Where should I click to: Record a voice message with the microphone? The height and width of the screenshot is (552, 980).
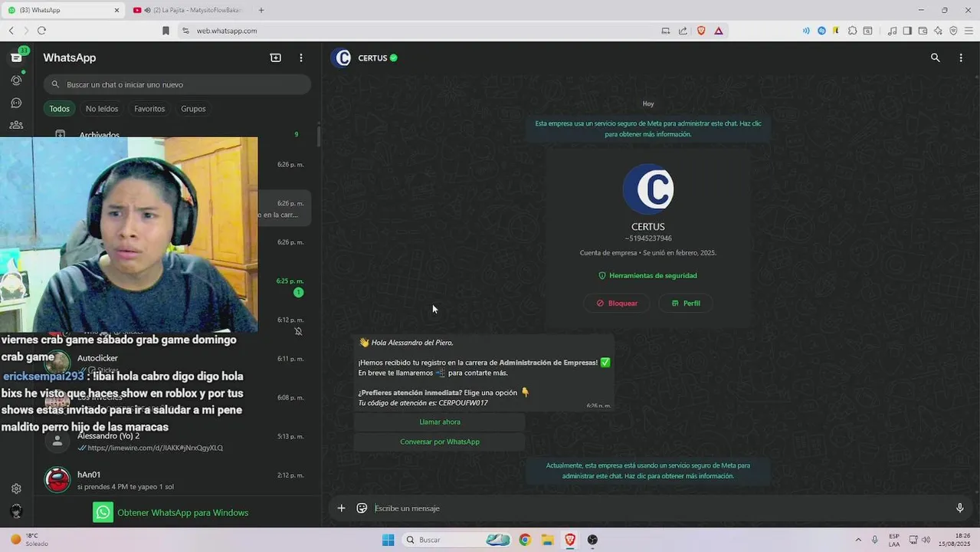click(960, 508)
